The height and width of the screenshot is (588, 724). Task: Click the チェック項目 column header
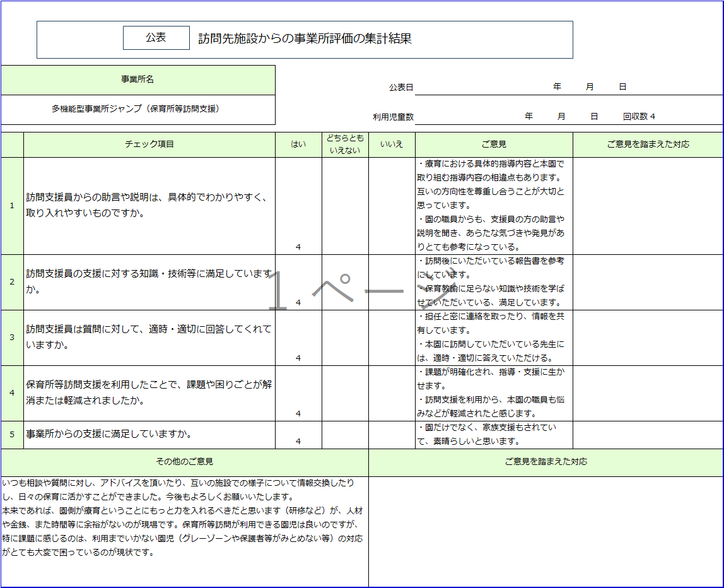[149, 144]
